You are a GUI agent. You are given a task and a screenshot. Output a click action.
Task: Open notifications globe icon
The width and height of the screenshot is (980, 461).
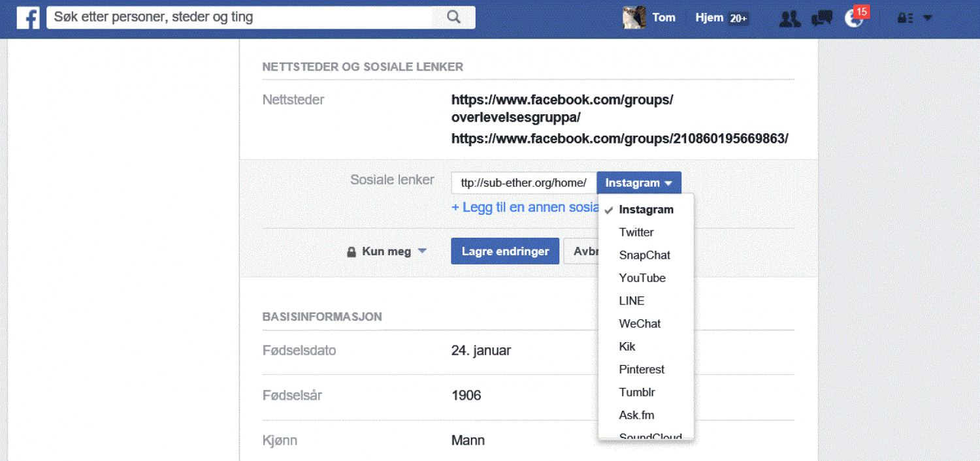click(x=853, y=18)
